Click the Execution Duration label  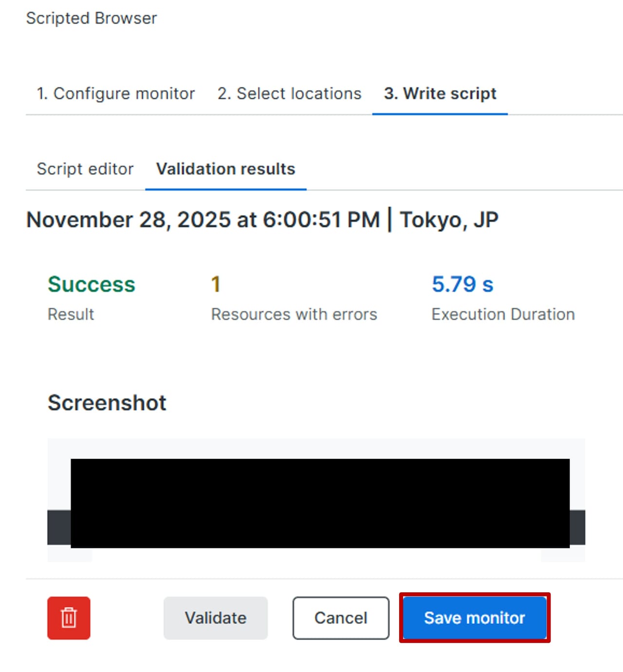(503, 315)
